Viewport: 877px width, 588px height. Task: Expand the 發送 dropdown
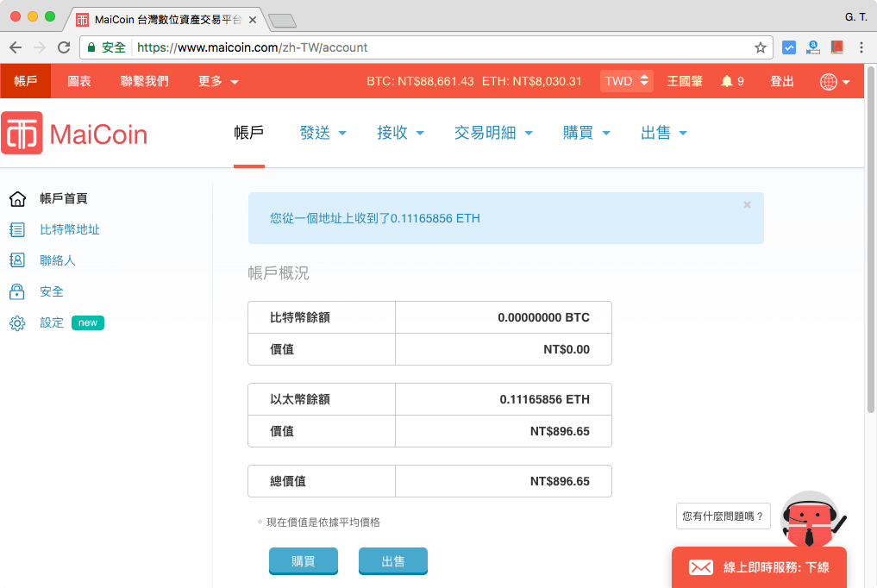(323, 133)
